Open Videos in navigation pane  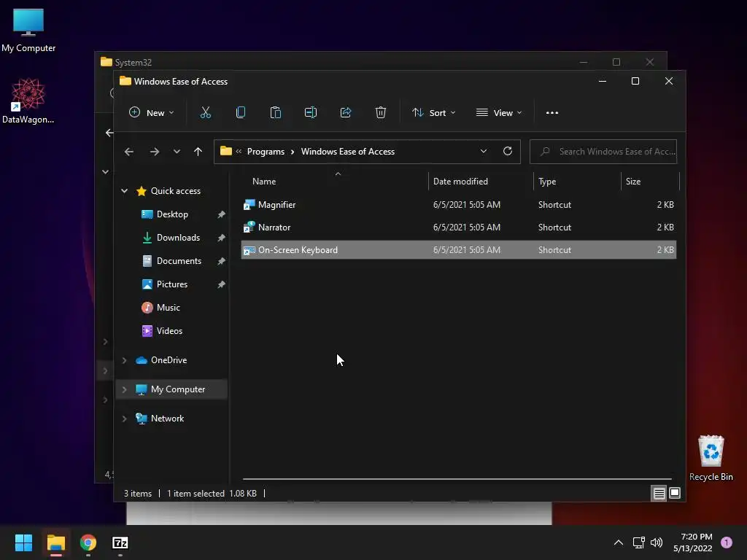(x=169, y=331)
